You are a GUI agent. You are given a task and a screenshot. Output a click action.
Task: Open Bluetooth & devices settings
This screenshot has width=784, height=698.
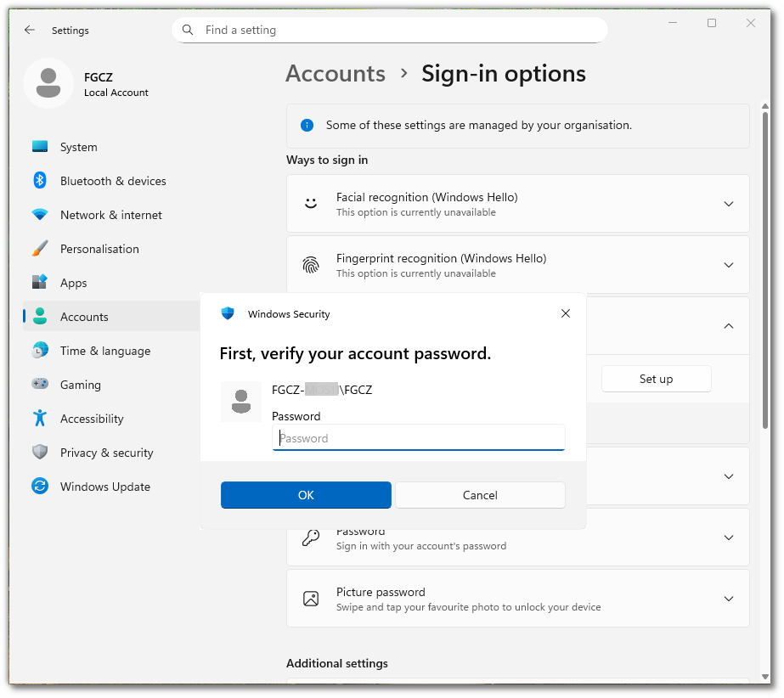point(111,181)
